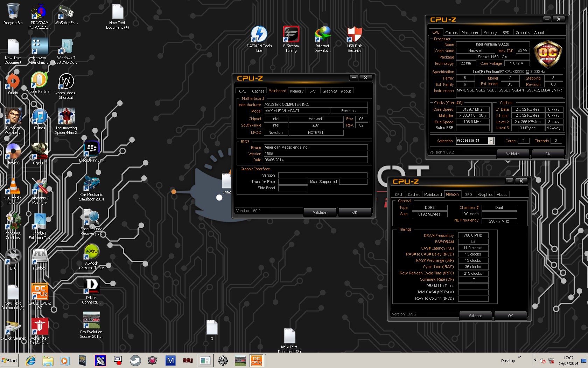588x368 pixels.
Task: Open Internet Explorer from the taskbar
Action: point(31,360)
